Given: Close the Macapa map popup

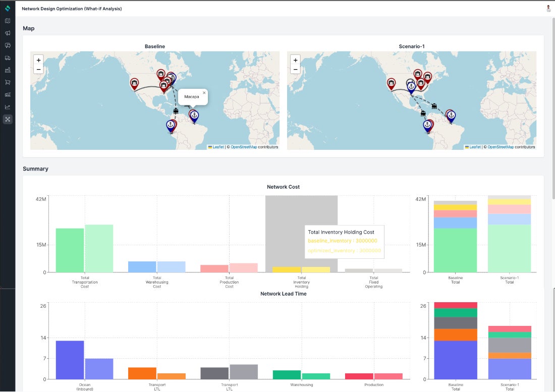Looking at the screenshot, I should click(204, 93).
